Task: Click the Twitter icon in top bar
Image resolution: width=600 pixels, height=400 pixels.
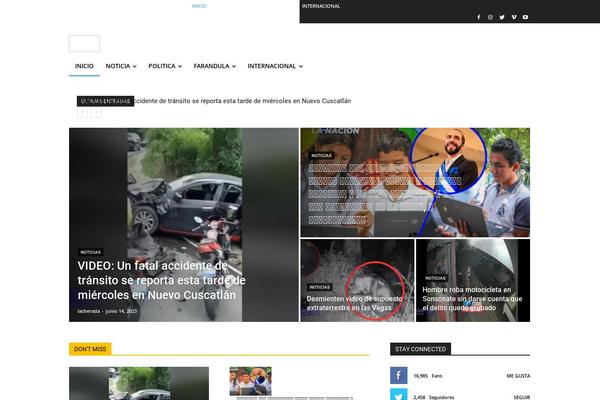Action: point(502,17)
